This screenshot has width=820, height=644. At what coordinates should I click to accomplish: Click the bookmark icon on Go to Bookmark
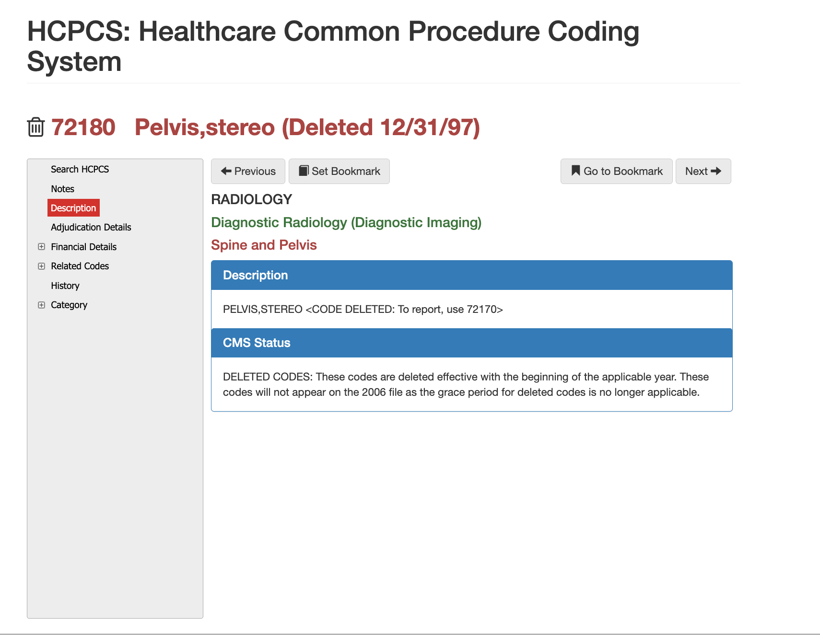[x=576, y=171]
